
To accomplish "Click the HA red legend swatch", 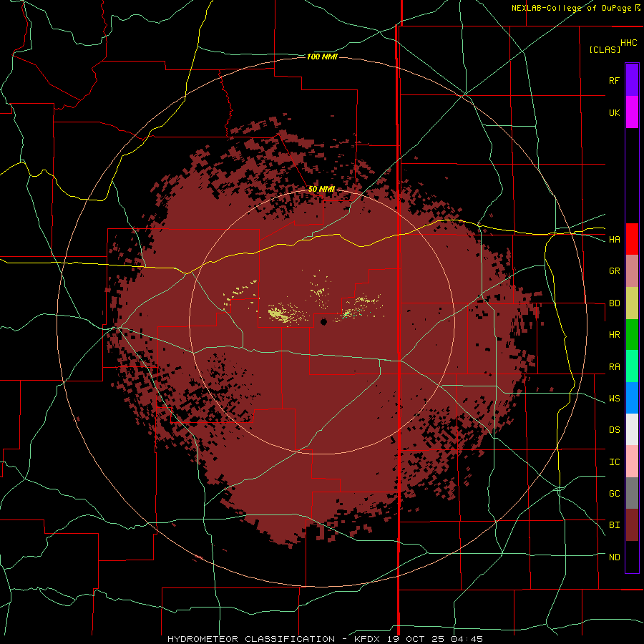I will [632, 239].
